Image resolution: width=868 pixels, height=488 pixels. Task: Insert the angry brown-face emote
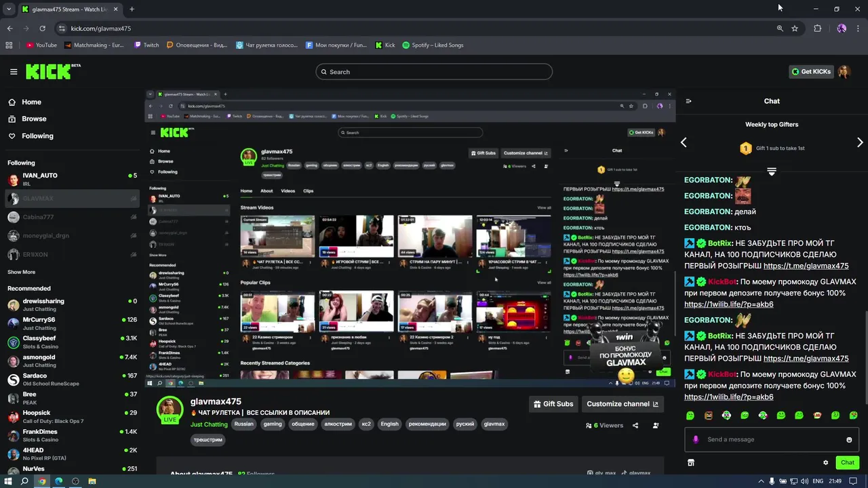pyautogui.click(x=709, y=415)
